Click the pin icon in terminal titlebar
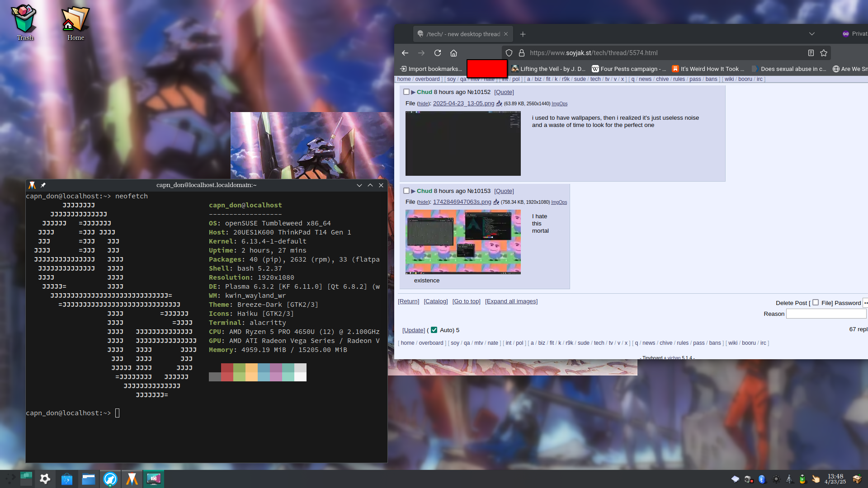The image size is (868, 488). click(43, 185)
